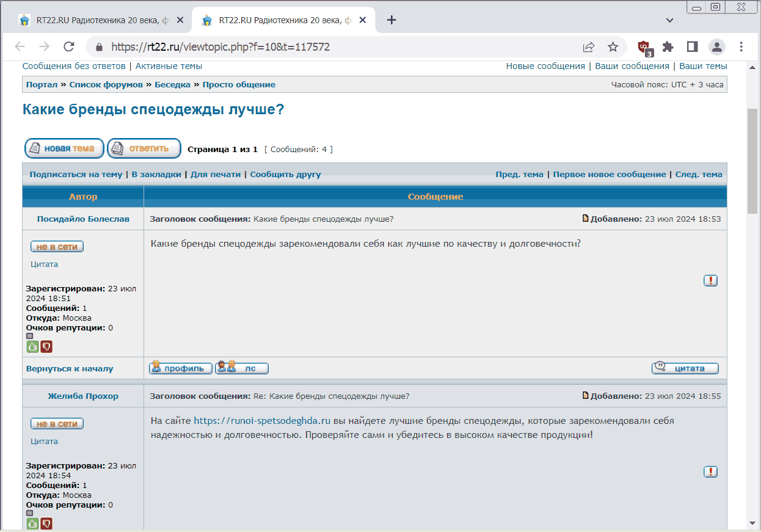The image size is (761, 532).
Task: Bookmark page with the star icon
Action: tap(613, 47)
